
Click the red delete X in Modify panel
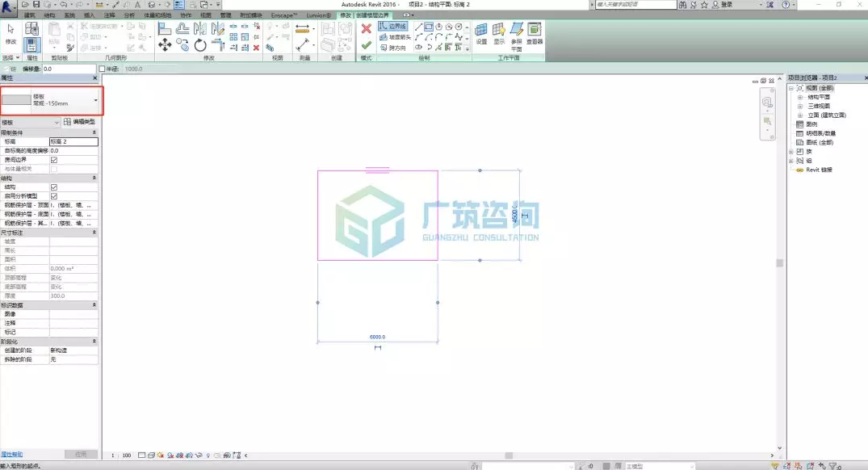(x=256, y=48)
